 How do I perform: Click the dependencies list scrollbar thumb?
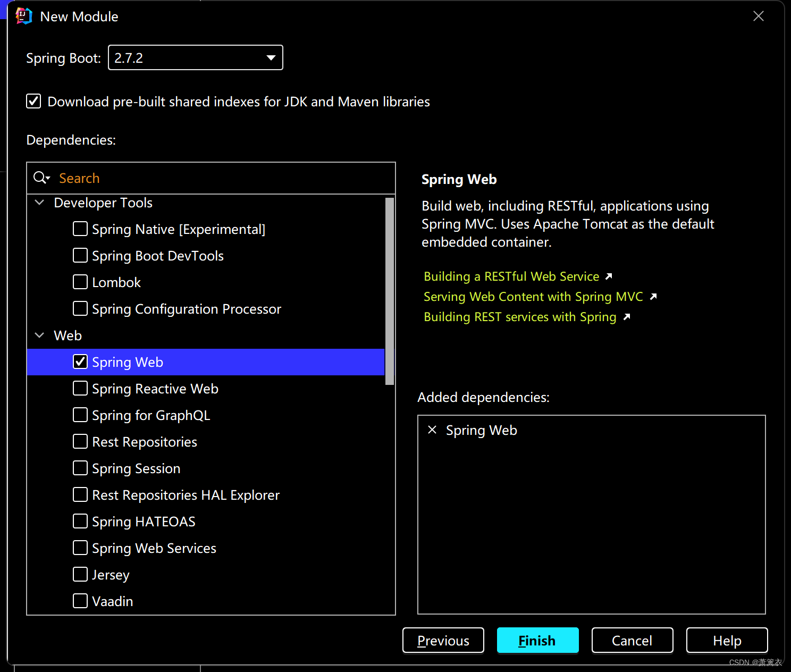coord(390,291)
